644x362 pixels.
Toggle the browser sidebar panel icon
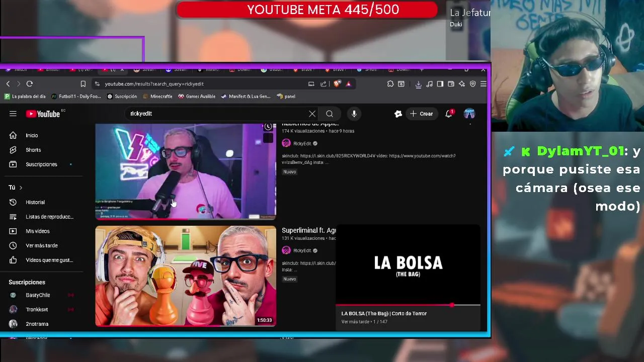tap(440, 84)
